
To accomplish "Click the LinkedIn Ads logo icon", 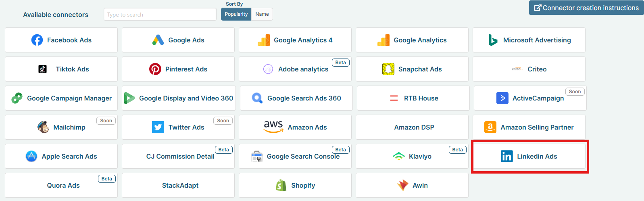I will coord(507,156).
